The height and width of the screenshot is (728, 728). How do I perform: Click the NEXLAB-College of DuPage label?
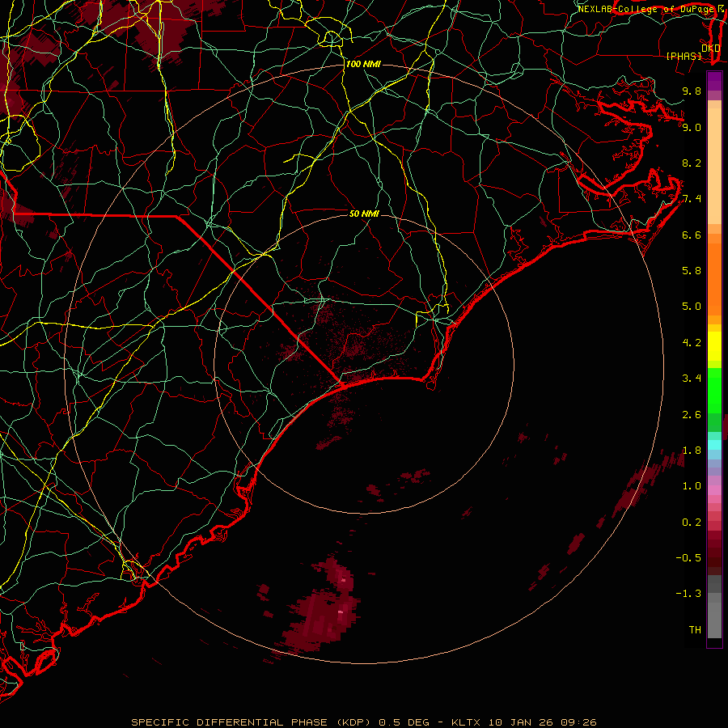tap(647, 9)
